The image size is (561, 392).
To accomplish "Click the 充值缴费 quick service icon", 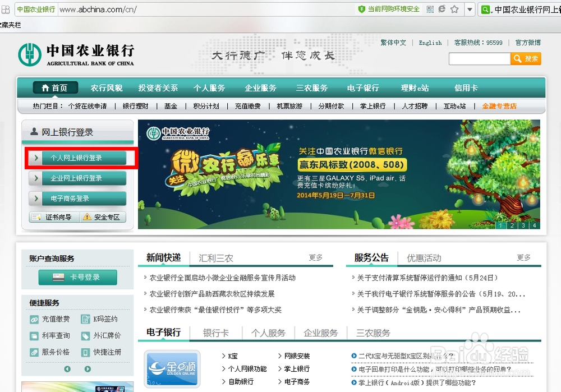I will click(34, 320).
